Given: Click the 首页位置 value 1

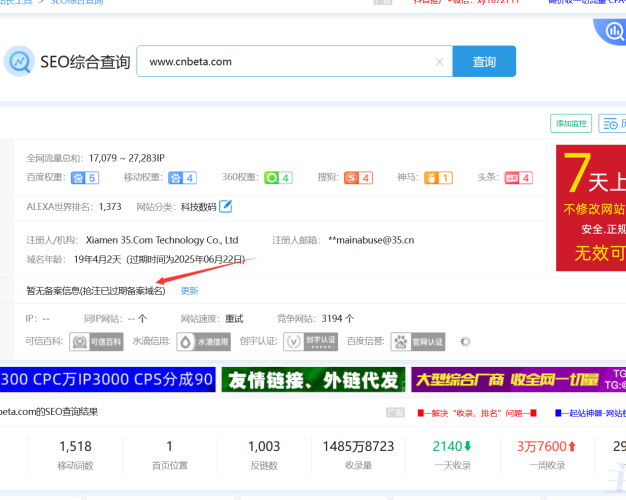Looking at the screenshot, I should (x=170, y=446).
